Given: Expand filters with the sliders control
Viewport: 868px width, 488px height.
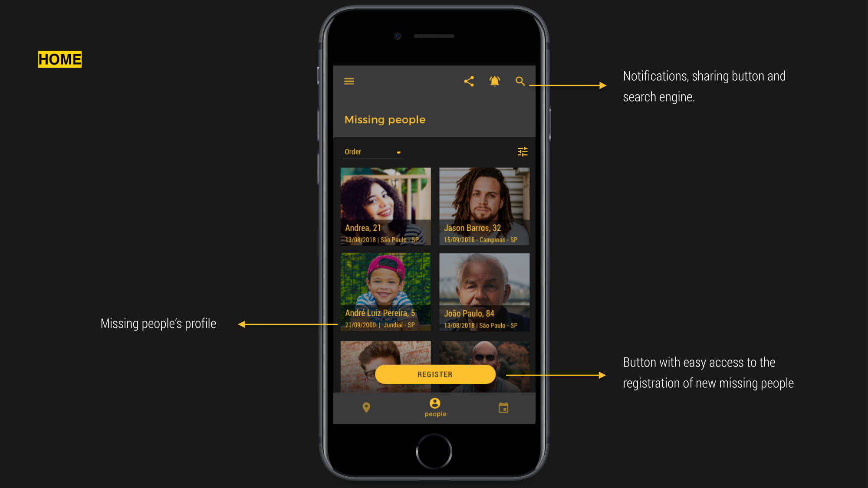Looking at the screenshot, I should click(522, 151).
